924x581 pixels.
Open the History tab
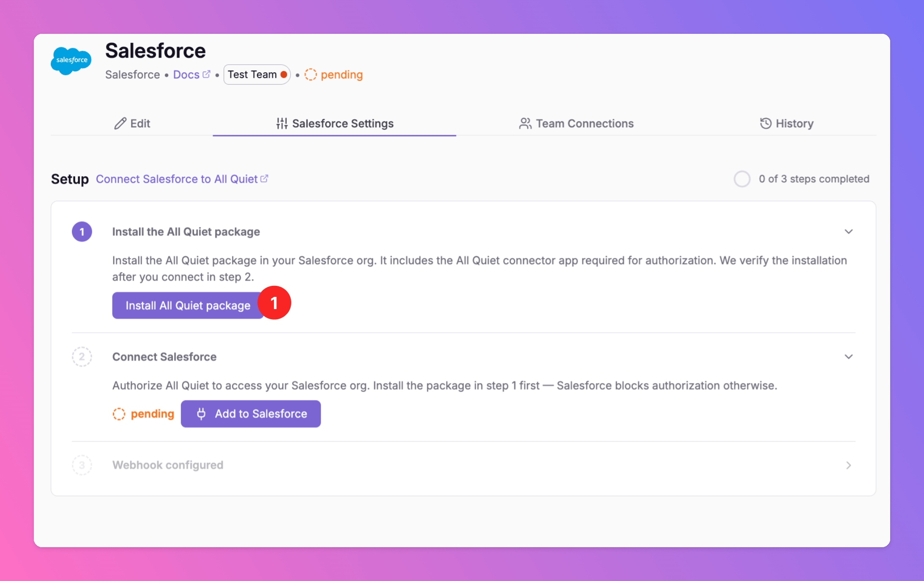coord(787,123)
